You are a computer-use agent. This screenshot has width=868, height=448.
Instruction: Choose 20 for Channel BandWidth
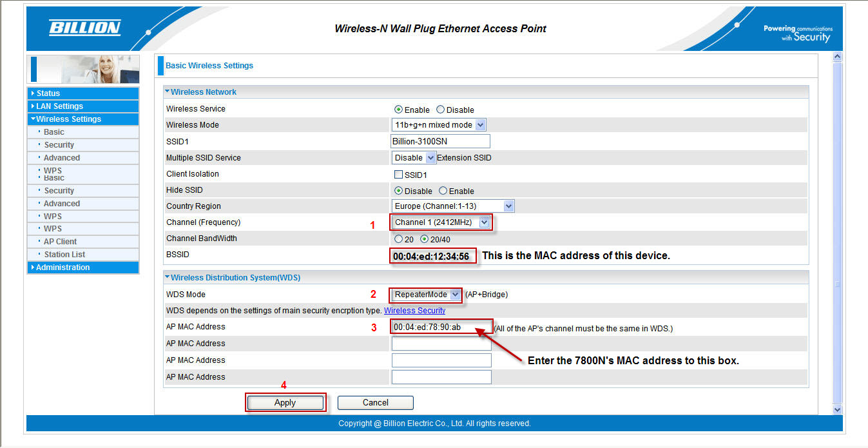tap(398, 239)
